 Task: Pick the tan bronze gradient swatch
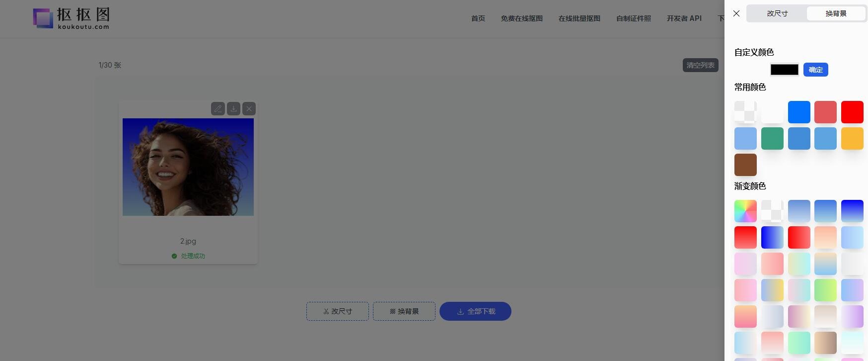point(825,343)
